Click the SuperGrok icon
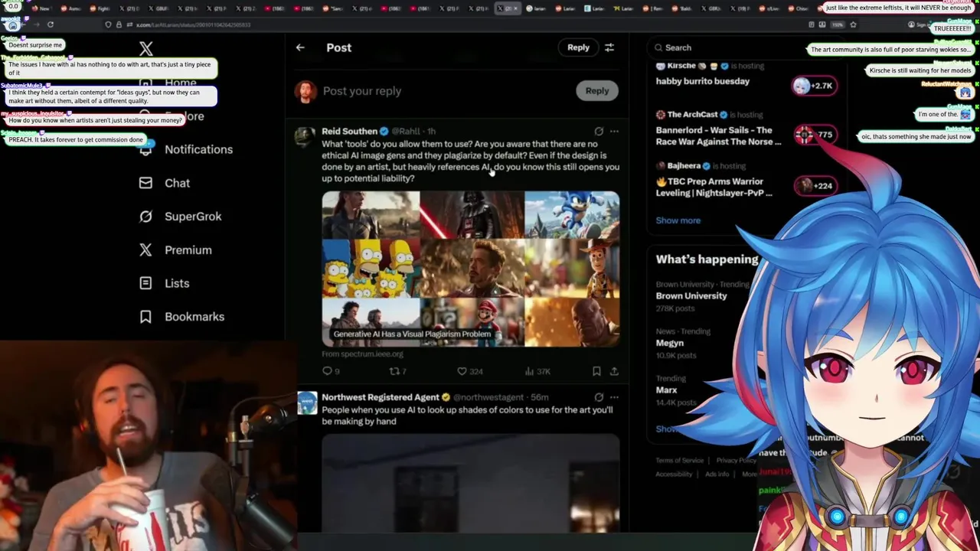This screenshot has height=551, width=980. (145, 217)
